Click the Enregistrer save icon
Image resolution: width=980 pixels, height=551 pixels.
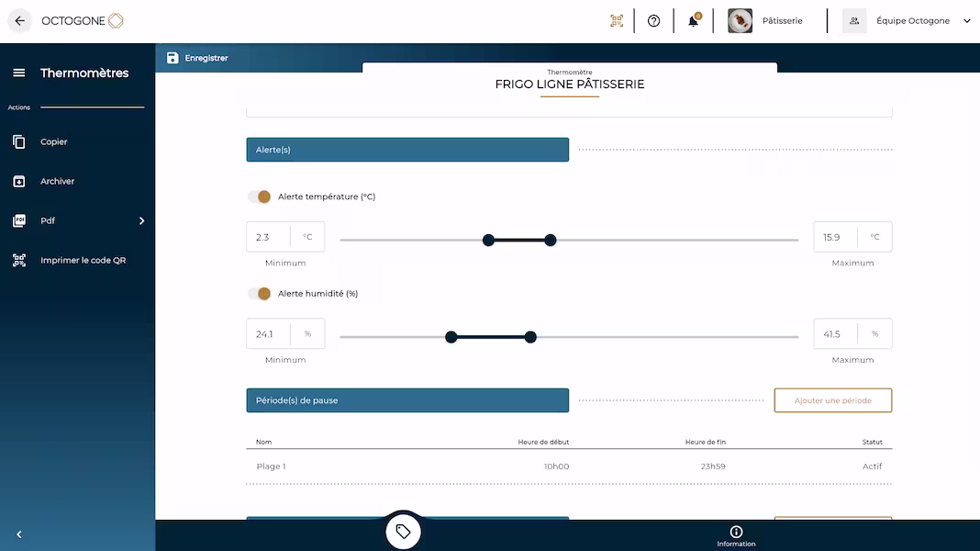click(173, 58)
